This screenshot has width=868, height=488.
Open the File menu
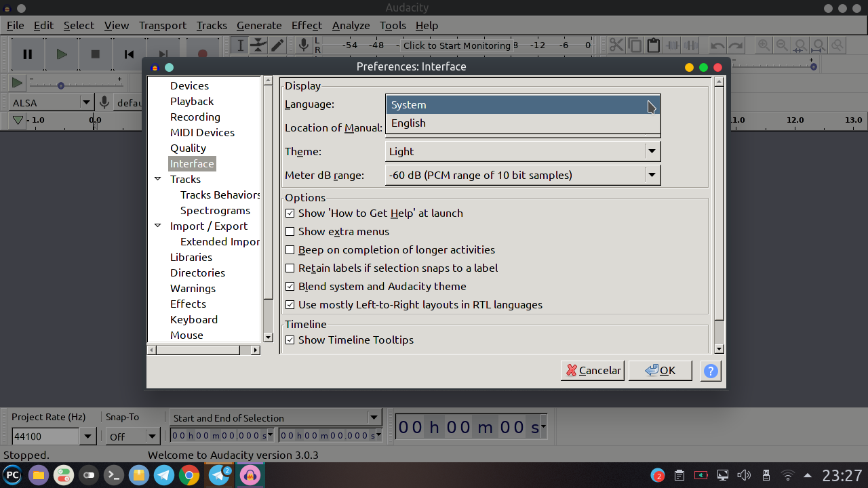click(x=15, y=25)
